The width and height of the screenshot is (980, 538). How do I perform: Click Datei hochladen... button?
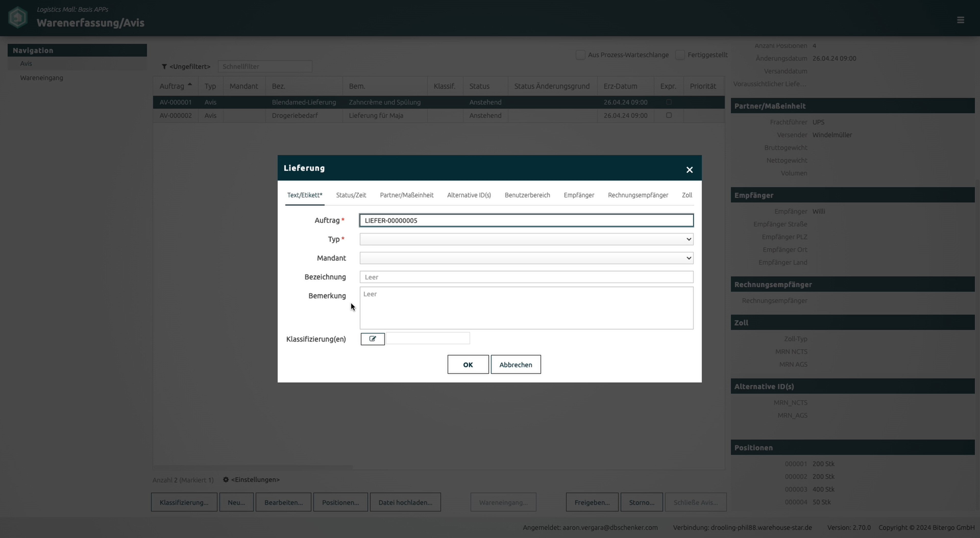pos(406,502)
